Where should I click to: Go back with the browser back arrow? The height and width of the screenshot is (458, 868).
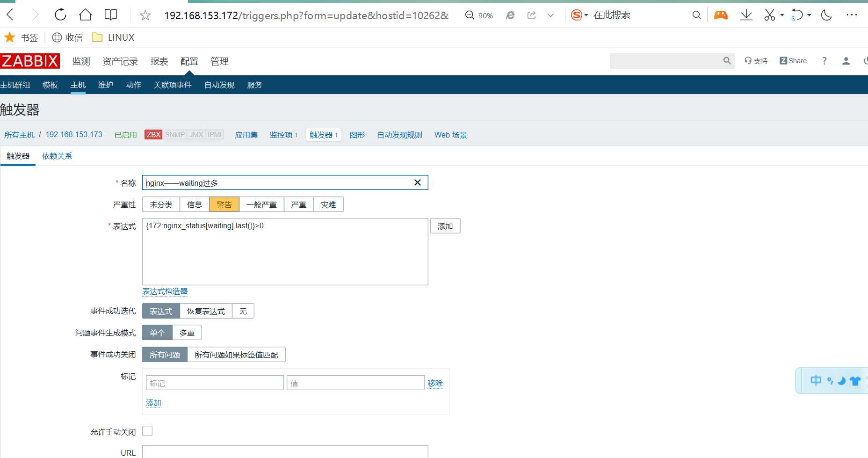tap(11, 15)
